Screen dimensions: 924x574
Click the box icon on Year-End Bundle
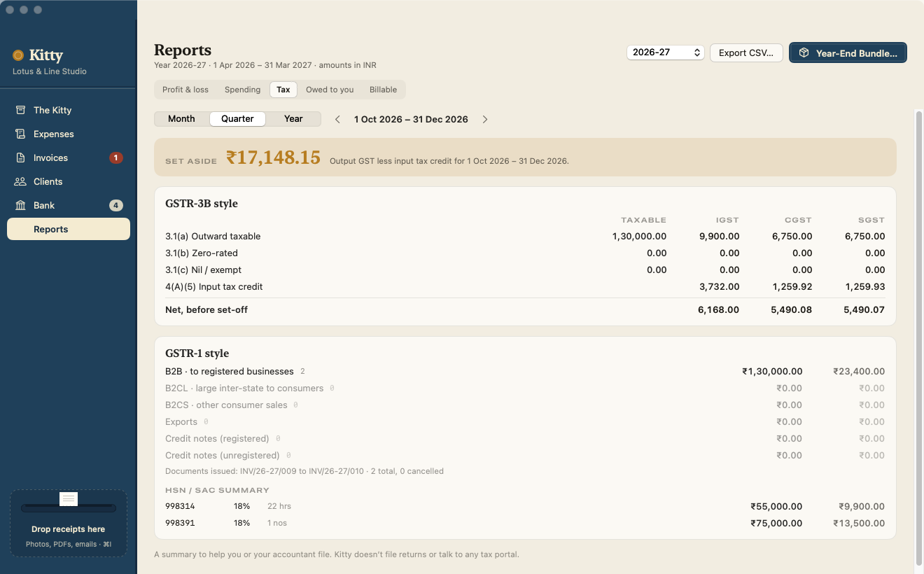tap(804, 52)
